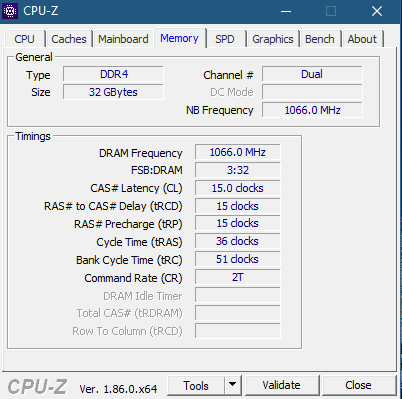Click the 'Command Rate (CR)' label
Viewport: 402px width, 399px height.
(x=133, y=278)
